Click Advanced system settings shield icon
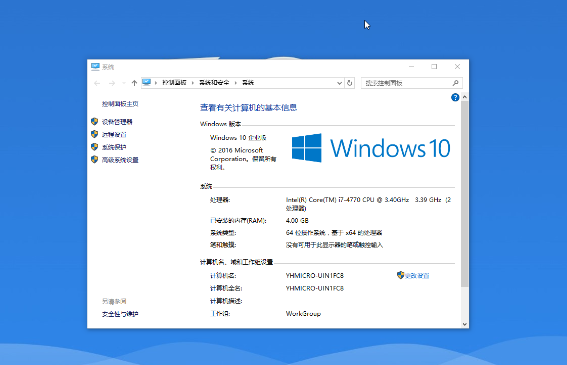The width and height of the screenshot is (567, 365). 95,160
